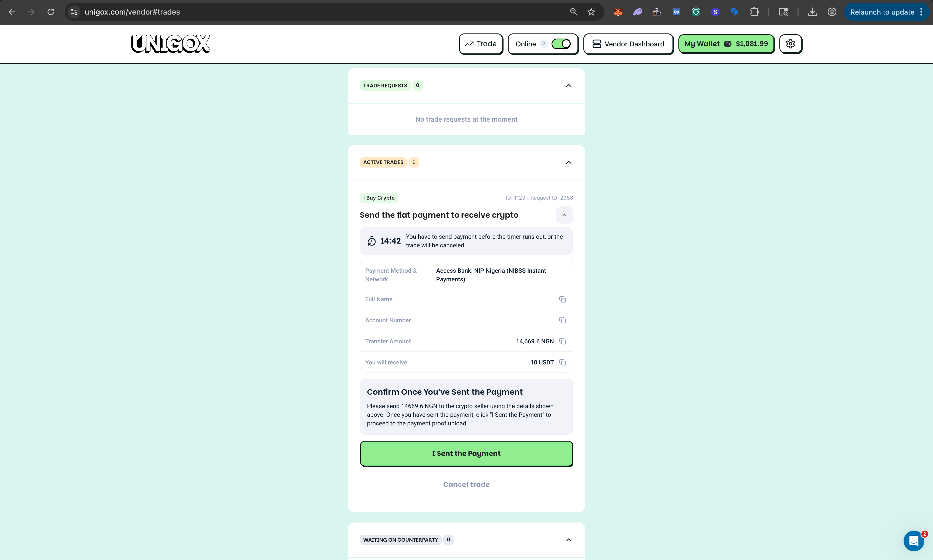
Task: Click the Active Trades count badge 1
Action: (414, 162)
